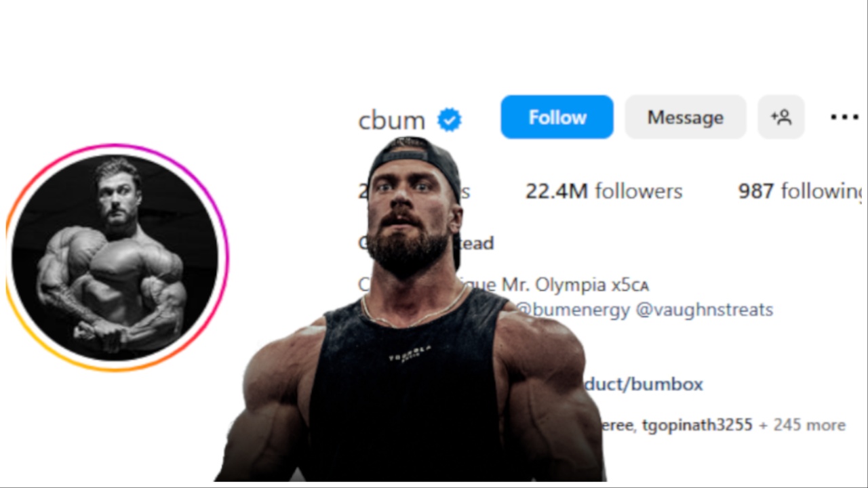Visit the @bumenergy mention link
The height and width of the screenshot is (488, 868).
click(572, 310)
